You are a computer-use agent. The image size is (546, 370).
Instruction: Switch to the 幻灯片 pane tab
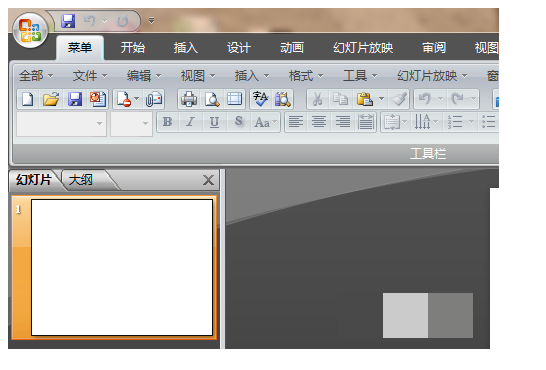34,180
